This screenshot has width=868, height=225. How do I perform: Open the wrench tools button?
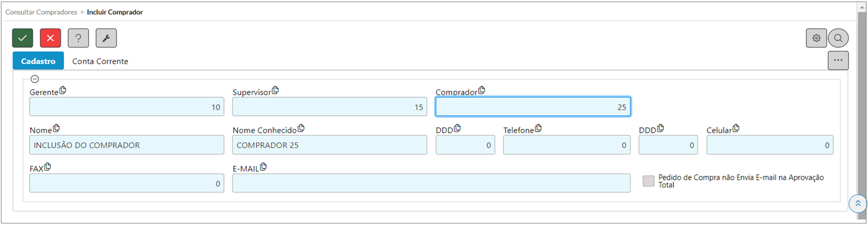[x=106, y=38]
